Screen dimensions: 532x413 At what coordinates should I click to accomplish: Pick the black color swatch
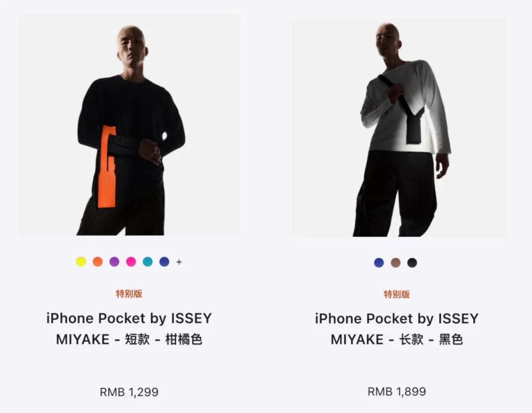(412, 262)
